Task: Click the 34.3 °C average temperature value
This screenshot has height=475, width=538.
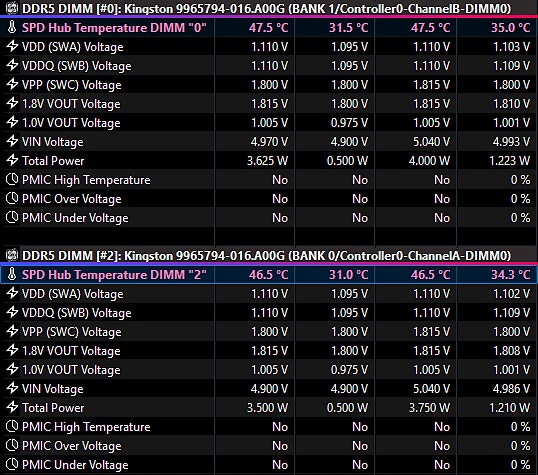Action: pos(511,275)
